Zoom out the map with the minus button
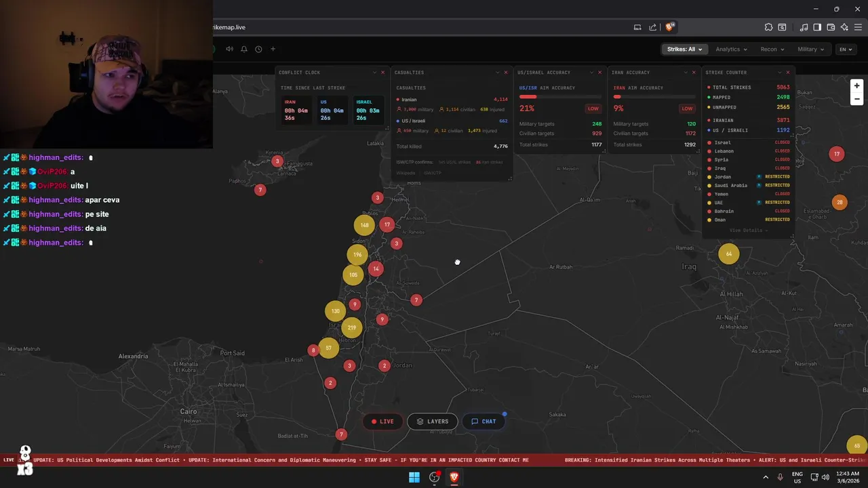Image resolution: width=868 pixels, height=488 pixels. coord(856,99)
